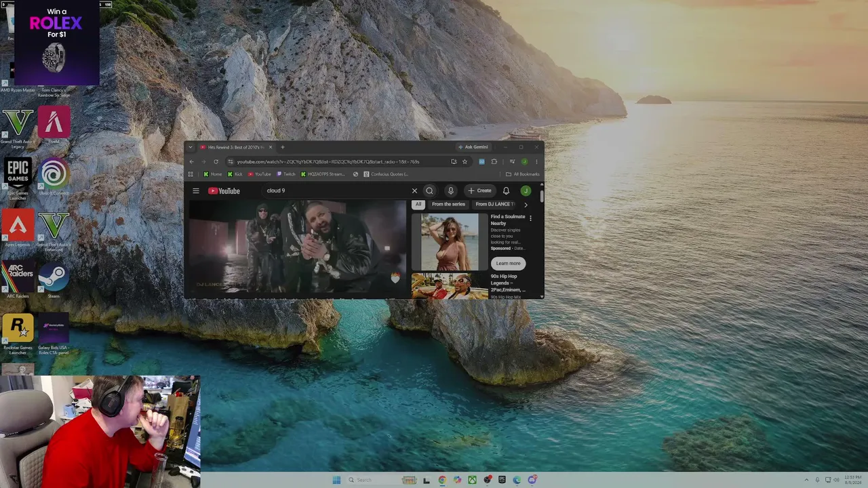Open Rockstar Games Launcher desktop icon
The width and height of the screenshot is (868, 488).
tap(18, 333)
